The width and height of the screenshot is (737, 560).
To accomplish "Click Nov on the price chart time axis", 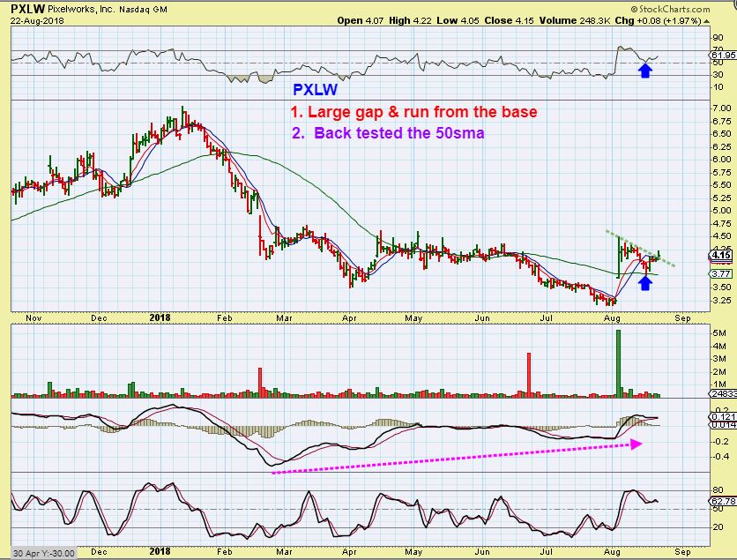I will pyautogui.click(x=33, y=317).
